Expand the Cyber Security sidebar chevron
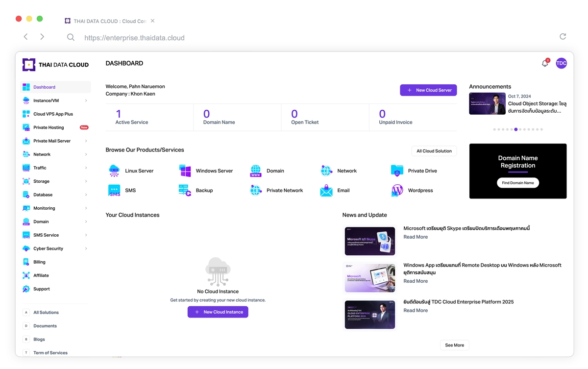This screenshot has height=369, width=588. click(86, 249)
